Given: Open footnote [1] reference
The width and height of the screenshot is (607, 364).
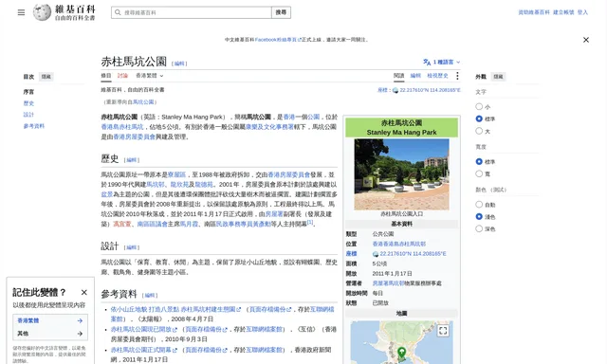Looking at the screenshot, I should pyautogui.click(x=310, y=223).
